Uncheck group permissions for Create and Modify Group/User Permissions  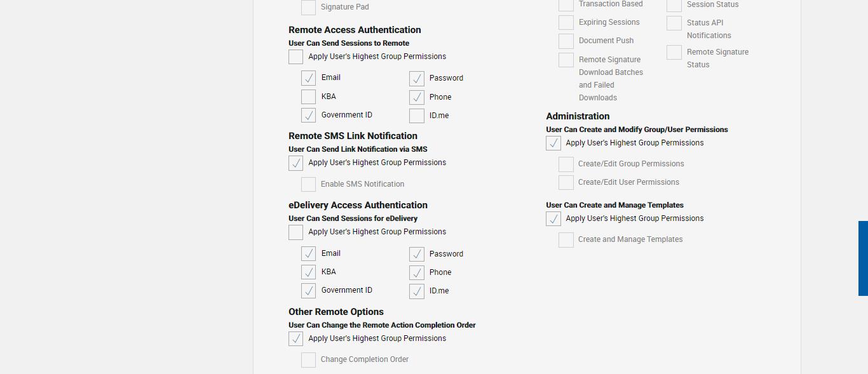553,144
